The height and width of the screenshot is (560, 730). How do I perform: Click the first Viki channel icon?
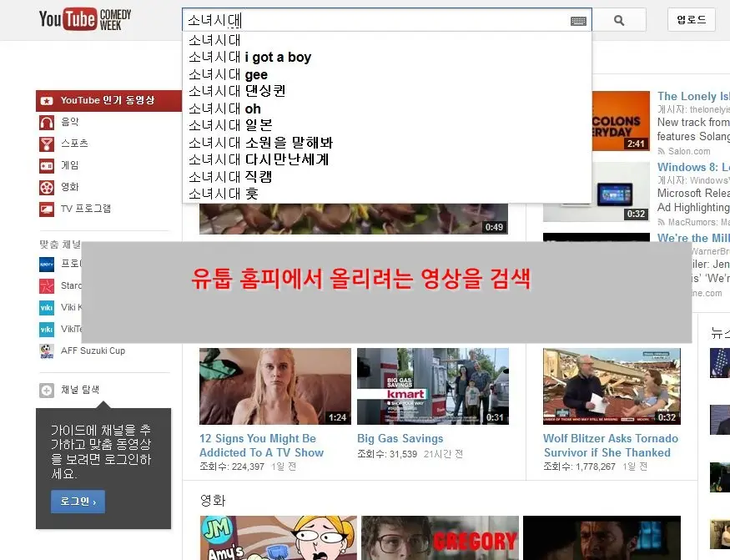point(47,307)
